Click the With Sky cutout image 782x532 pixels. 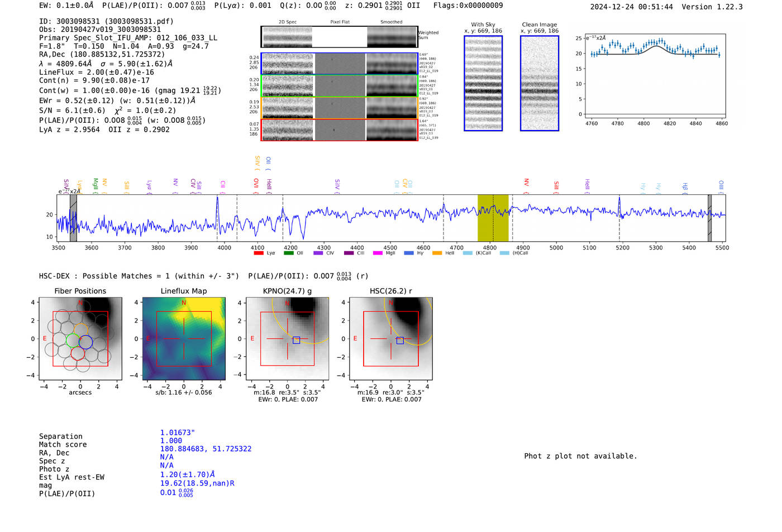click(483, 83)
